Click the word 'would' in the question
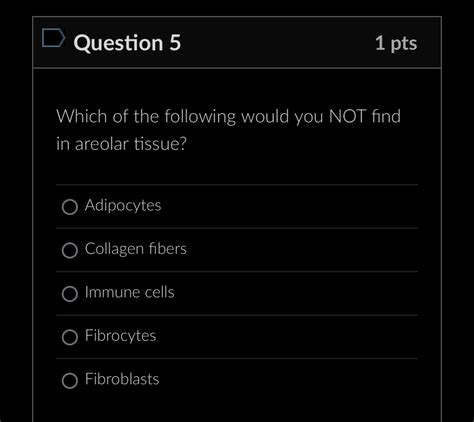Viewport: 474px width, 422px height. click(x=265, y=116)
